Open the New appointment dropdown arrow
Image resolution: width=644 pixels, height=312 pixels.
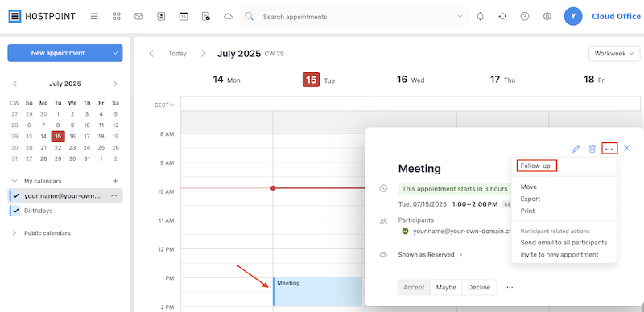pos(115,53)
